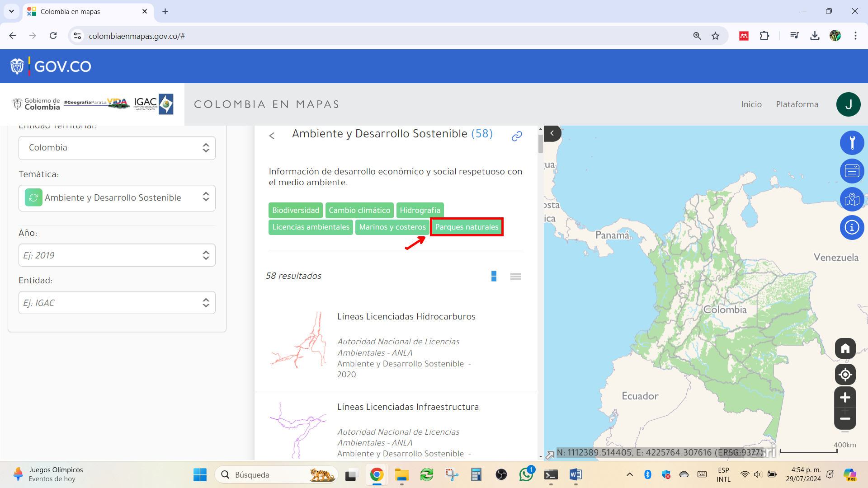Collapse the side panel with the arrow
Image resolution: width=868 pixels, height=488 pixels.
click(552, 133)
